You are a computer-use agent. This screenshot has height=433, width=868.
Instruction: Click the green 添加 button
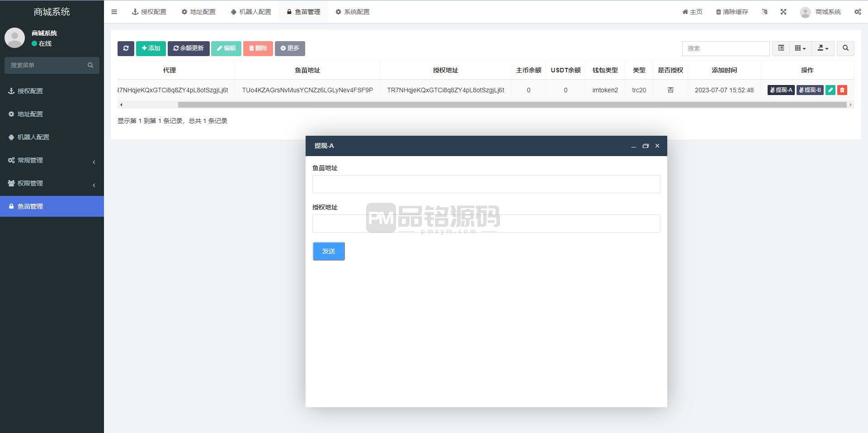tap(151, 48)
